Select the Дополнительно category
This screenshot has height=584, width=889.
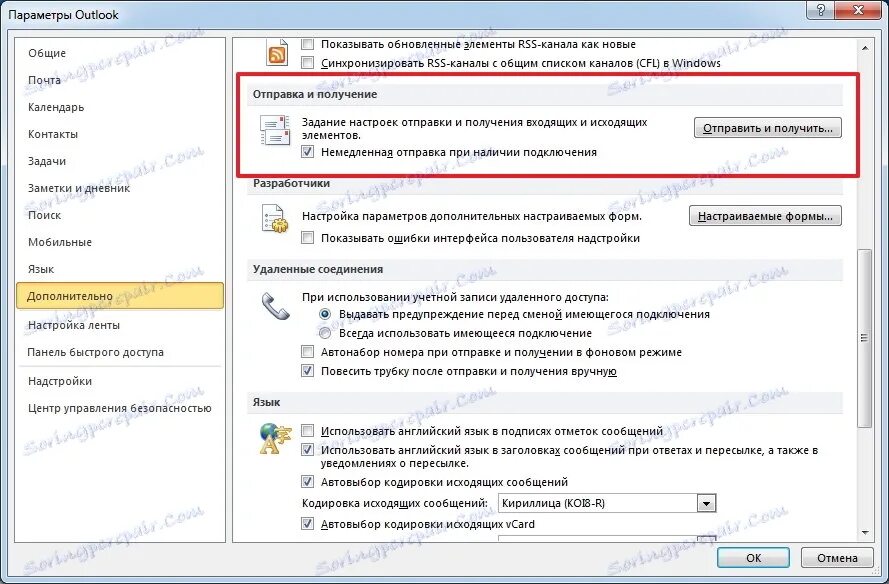pos(120,296)
